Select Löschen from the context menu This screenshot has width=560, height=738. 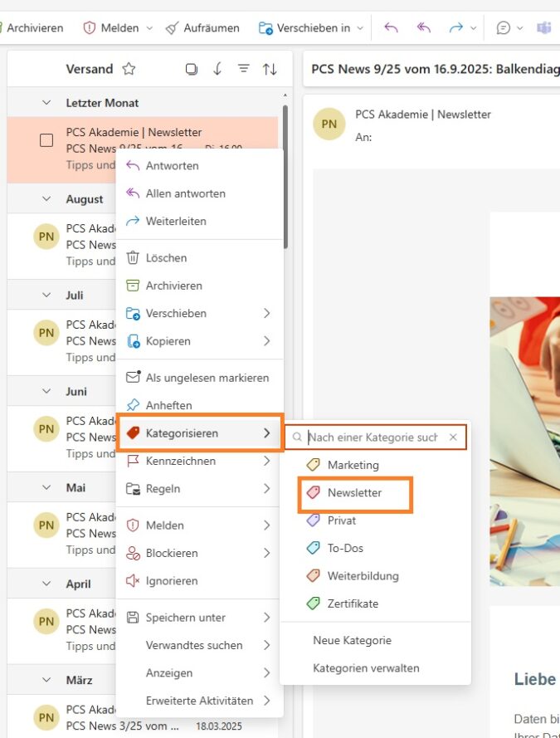pyautogui.click(x=166, y=258)
